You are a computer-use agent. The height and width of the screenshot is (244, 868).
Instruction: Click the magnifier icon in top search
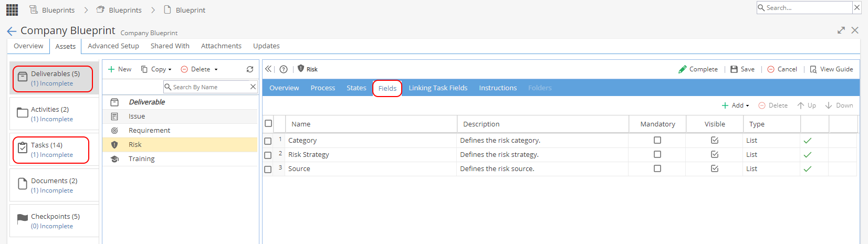coord(761,7)
